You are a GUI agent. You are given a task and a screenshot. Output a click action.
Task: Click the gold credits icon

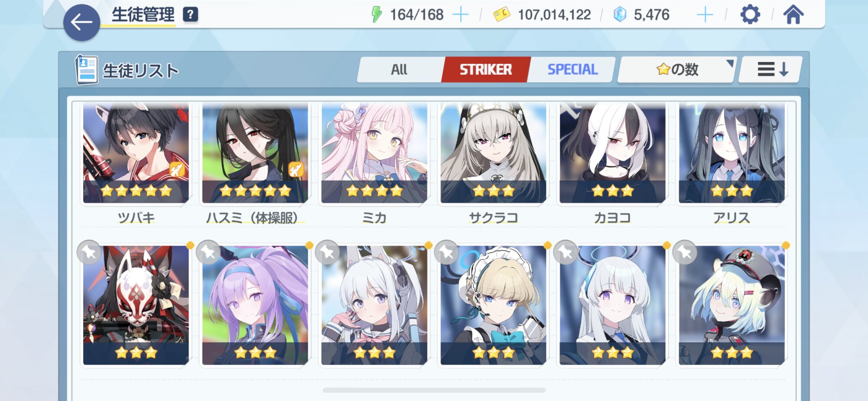tap(502, 15)
